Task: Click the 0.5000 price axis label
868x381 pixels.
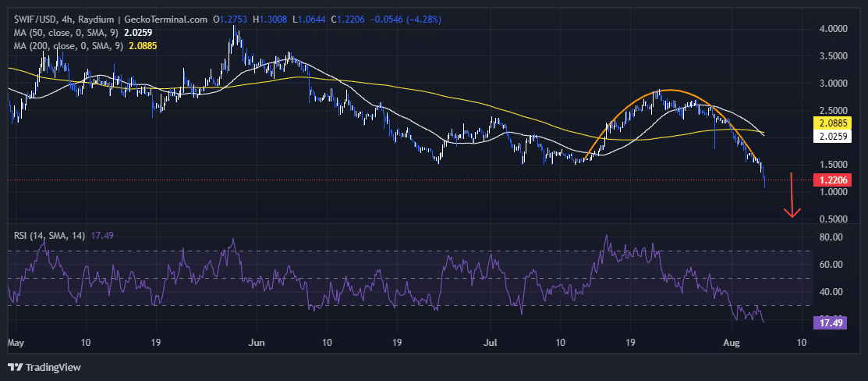Action: coord(833,219)
